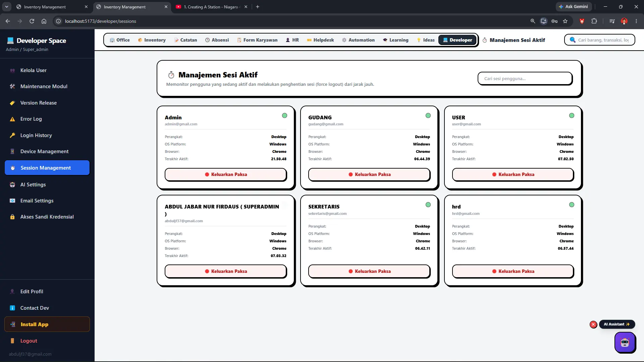
Task: Open AI Settings
Action: click(x=47, y=185)
